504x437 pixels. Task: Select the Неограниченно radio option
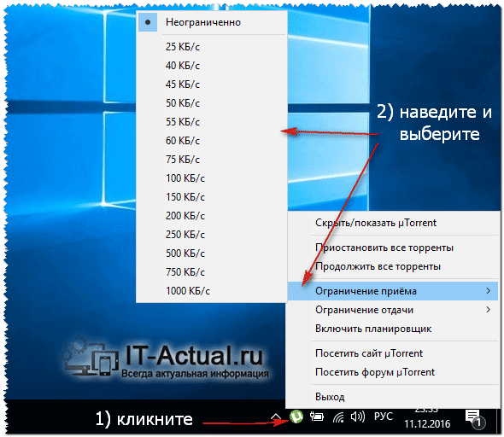pos(212,22)
